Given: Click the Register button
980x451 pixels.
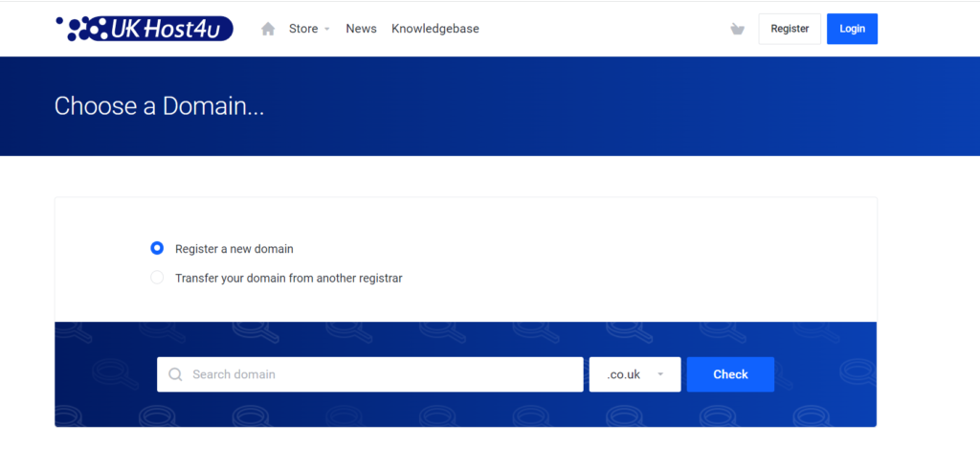Looking at the screenshot, I should point(790,29).
